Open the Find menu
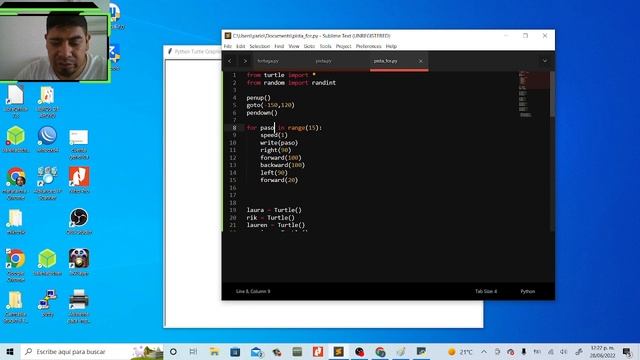This screenshot has height=360, width=640. (x=279, y=46)
